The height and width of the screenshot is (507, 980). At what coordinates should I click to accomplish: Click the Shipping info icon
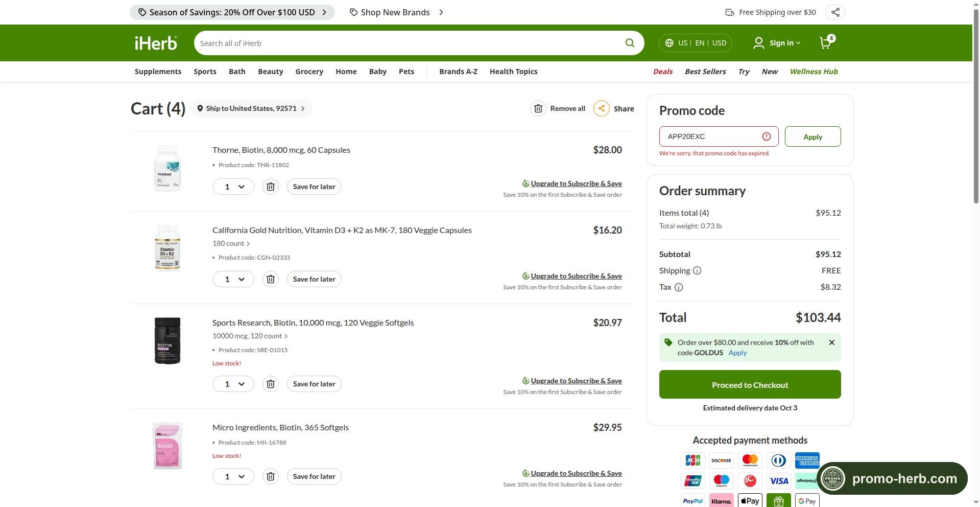point(697,270)
